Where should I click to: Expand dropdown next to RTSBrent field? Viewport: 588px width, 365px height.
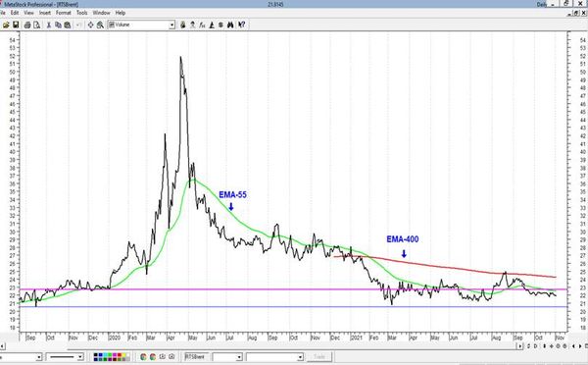coord(239,357)
